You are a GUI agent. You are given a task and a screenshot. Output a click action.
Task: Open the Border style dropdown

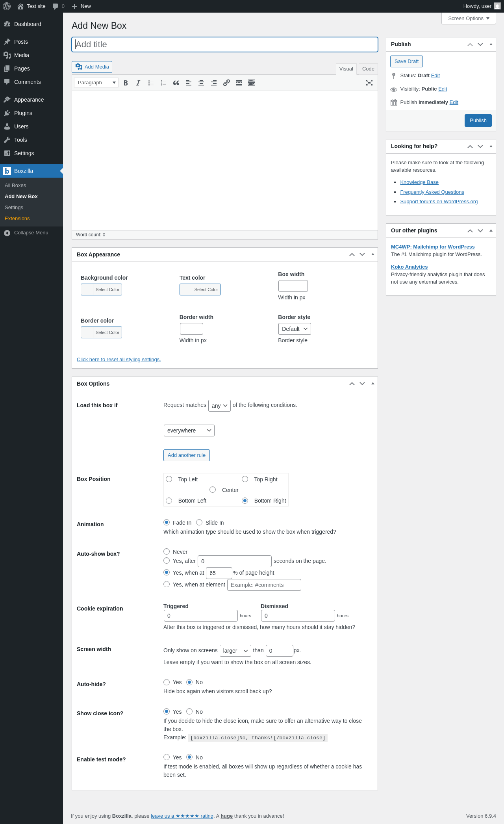295,329
